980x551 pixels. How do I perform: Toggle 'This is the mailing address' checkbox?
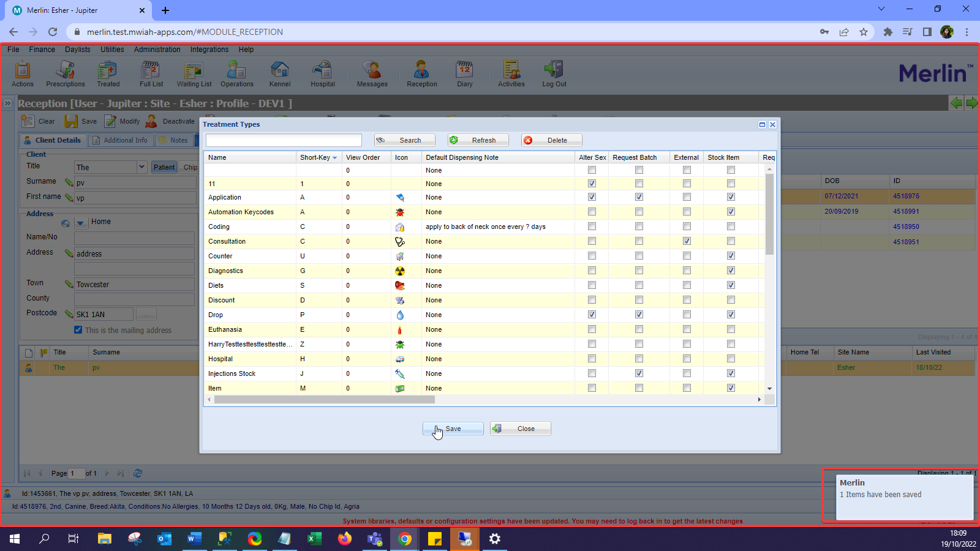[78, 330]
